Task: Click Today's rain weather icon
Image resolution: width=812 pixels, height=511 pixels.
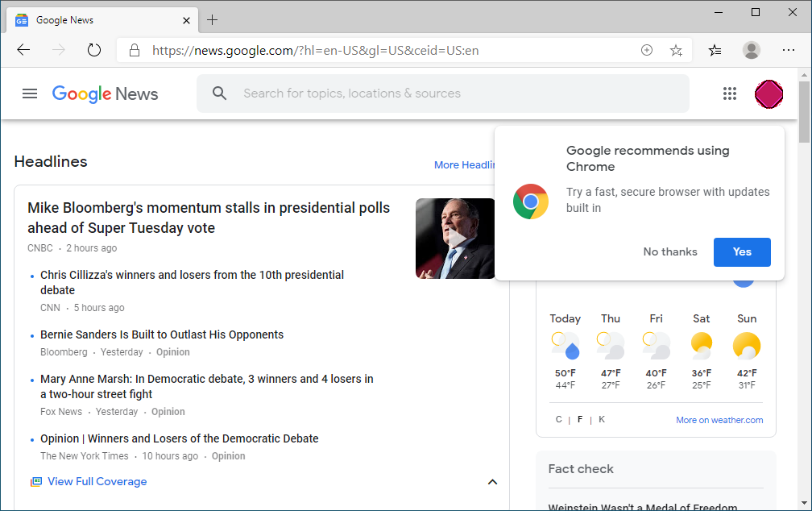Action: coord(565,346)
